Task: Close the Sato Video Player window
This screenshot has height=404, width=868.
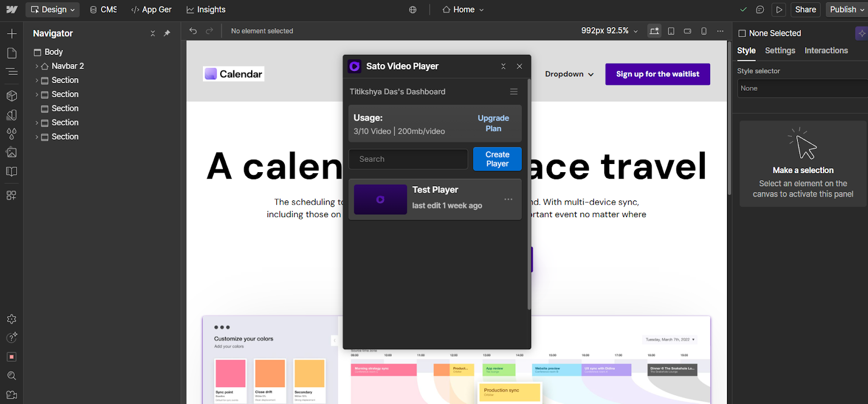Action: (x=520, y=66)
